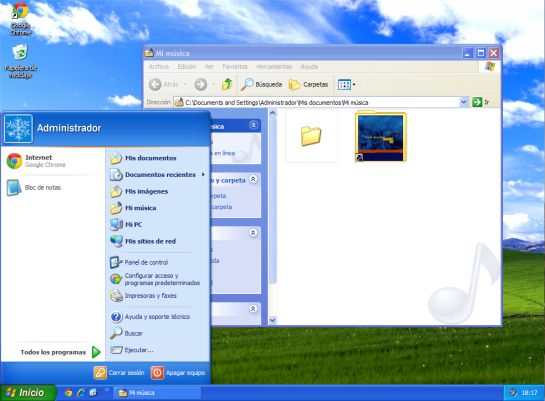Click Buscar in the Start menu

tap(126, 333)
